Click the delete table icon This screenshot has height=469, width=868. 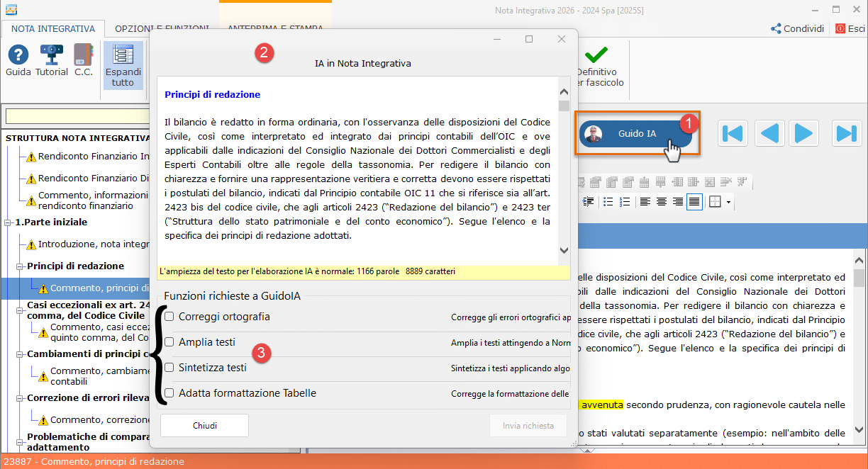(x=710, y=182)
